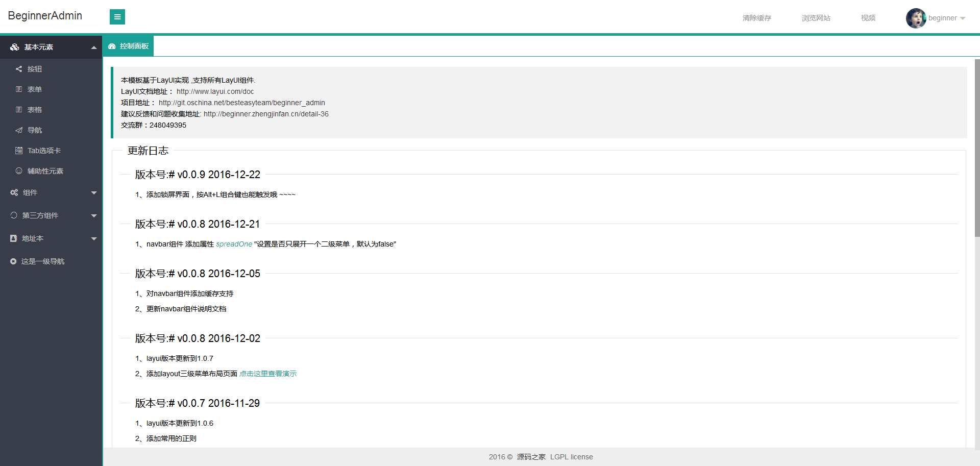
Task: Expand the 地址本 menu arrow
Action: coord(94,239)
